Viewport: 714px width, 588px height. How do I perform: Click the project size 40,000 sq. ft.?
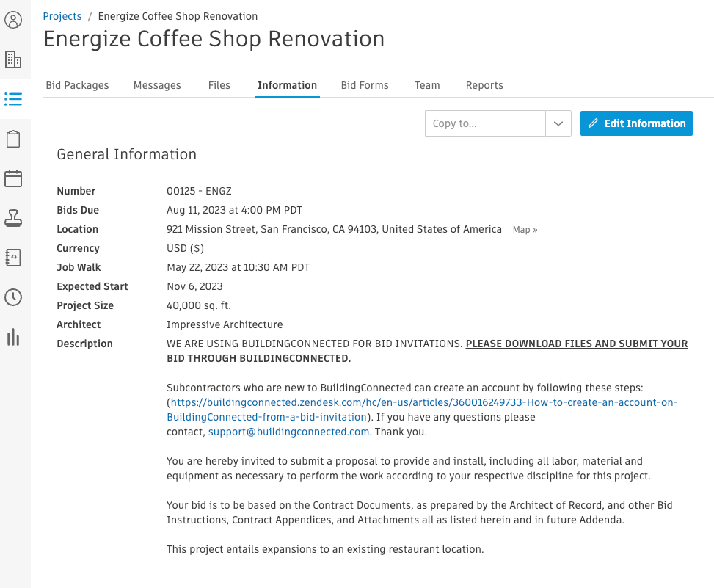[x=199, y=305]
